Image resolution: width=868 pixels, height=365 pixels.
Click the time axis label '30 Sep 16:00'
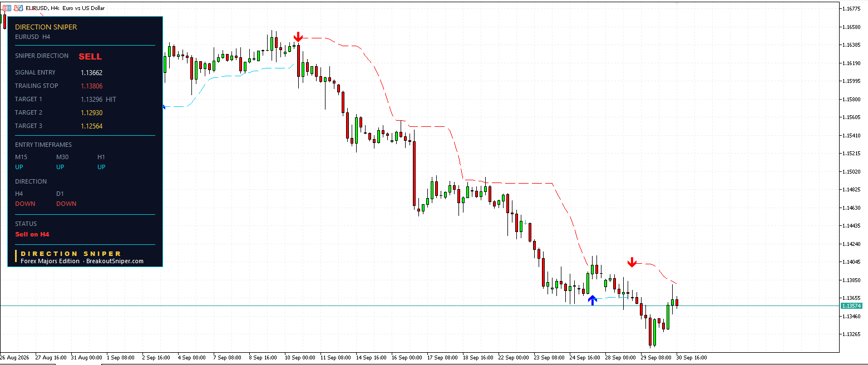(692, 357)
